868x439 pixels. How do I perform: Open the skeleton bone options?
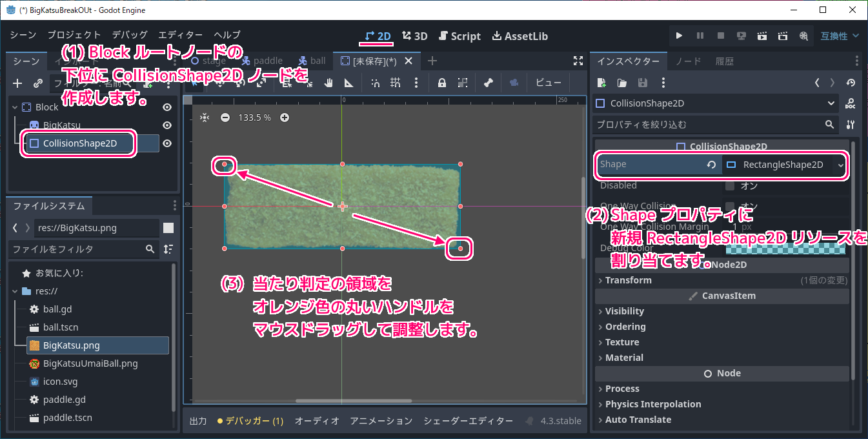[489, 83]
